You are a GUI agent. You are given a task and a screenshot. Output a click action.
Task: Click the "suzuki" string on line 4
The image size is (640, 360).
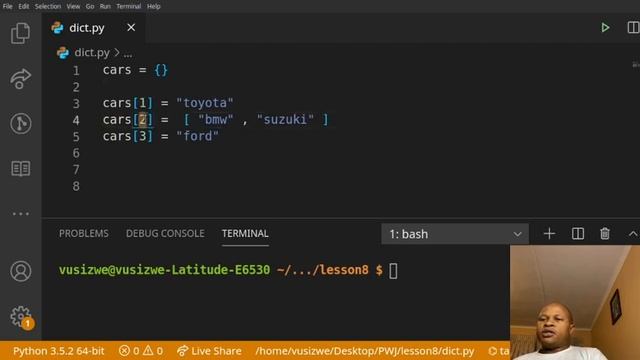(285, 120)
